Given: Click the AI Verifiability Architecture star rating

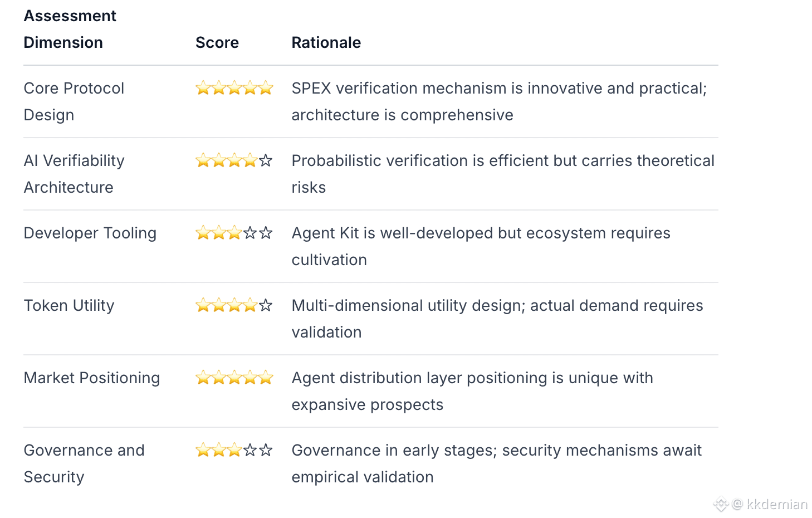Looking at the screenshot, I should click(x=234, y=160).
